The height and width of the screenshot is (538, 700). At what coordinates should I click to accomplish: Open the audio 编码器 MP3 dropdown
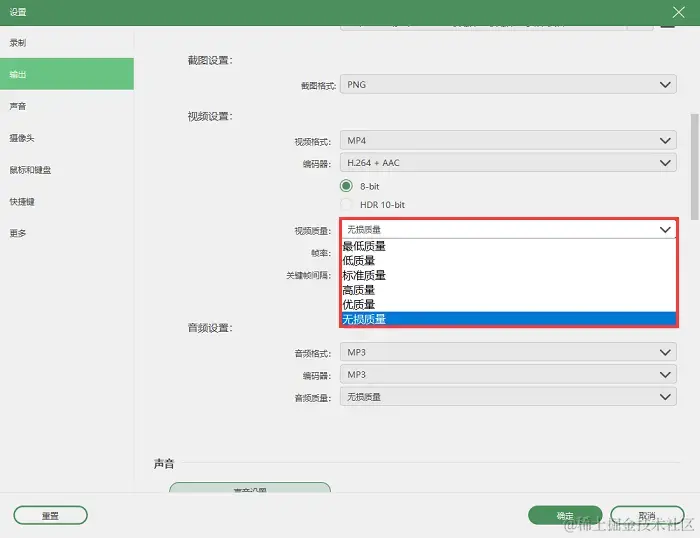pyautogui.click(x=508, y=375)
